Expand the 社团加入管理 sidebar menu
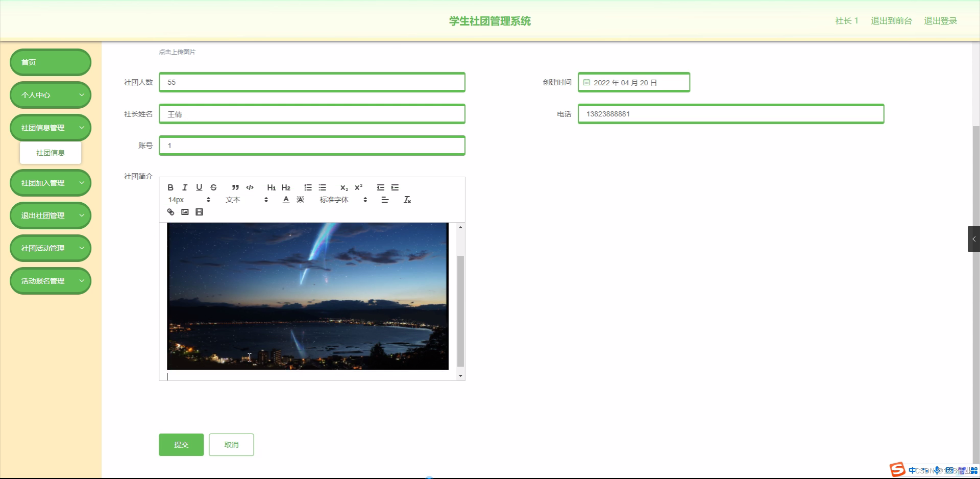980x479 pixels. point(51,183)
